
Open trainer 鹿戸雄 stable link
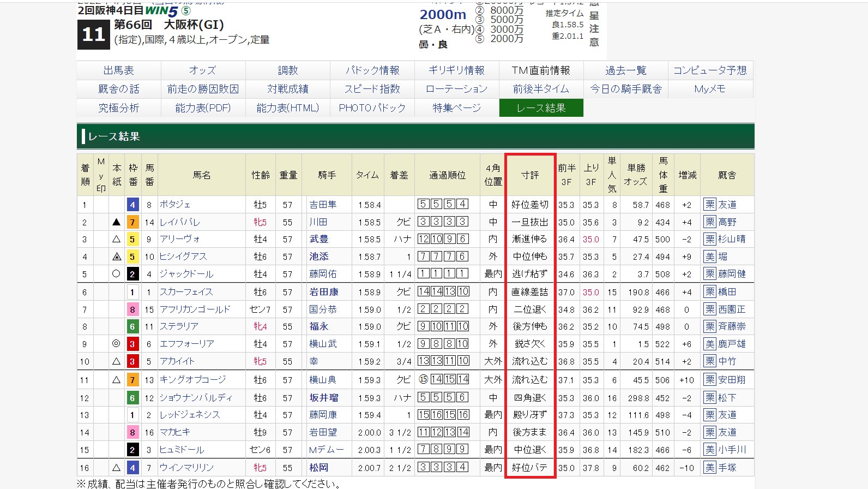pyautogui.click(x=732, y=344)
